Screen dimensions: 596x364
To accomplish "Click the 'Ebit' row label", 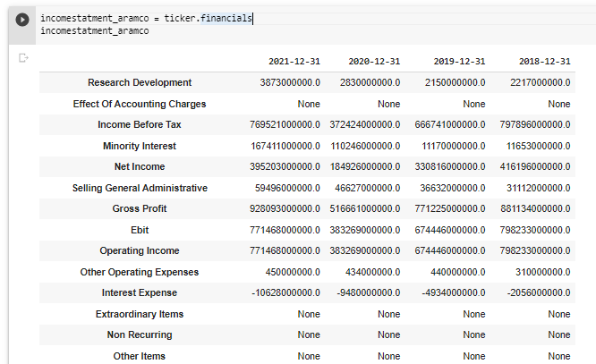I will 140,230.
